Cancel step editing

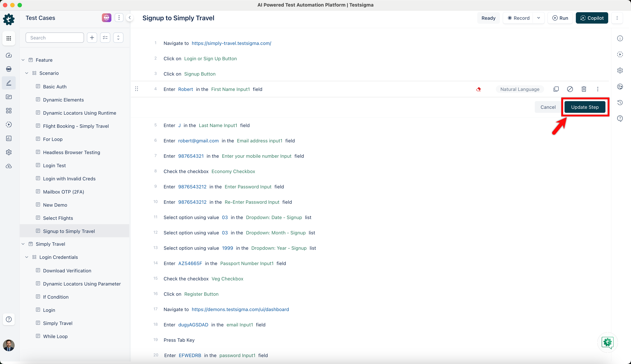pos(548,107)
